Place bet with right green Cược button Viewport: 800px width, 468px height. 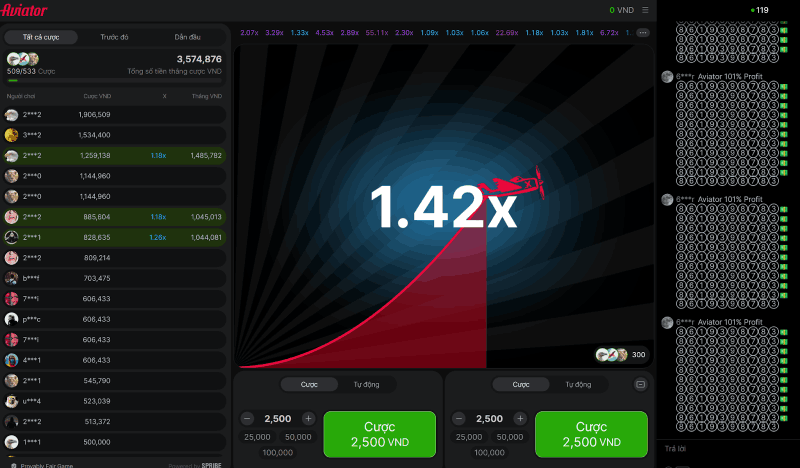(591, 434)
